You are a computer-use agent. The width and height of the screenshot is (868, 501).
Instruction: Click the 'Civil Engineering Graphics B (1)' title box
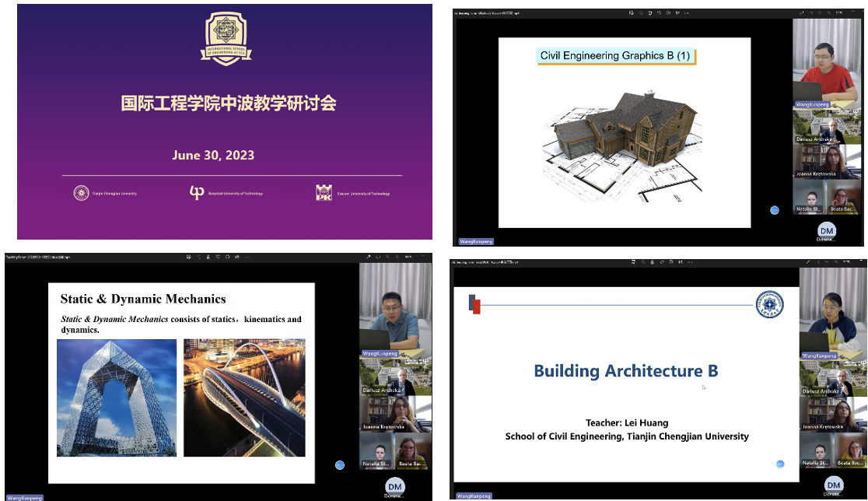pyautogui.click(x=614, y=55)
